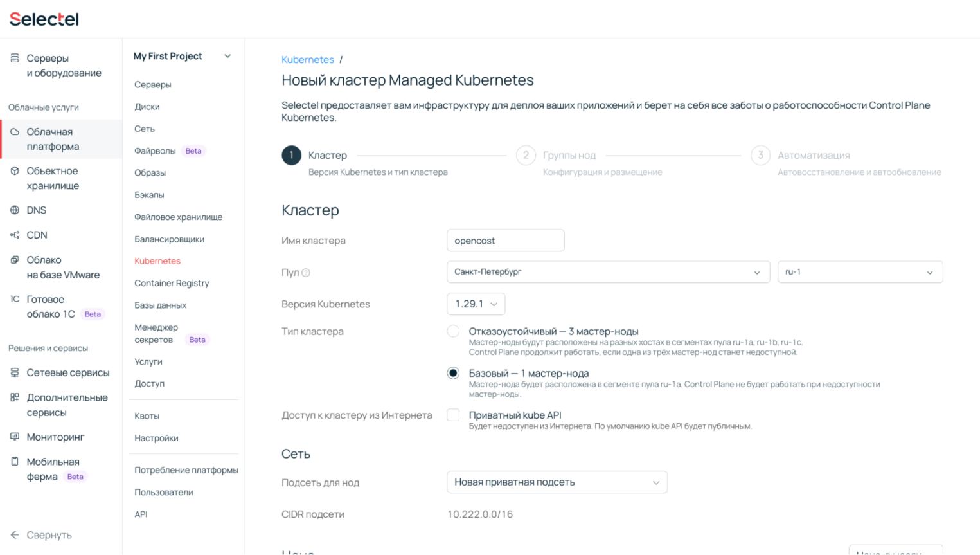Open Файловое хранилище menu item
The height and width of the screenshot is (555, 980).
click(x=178, y=217)
